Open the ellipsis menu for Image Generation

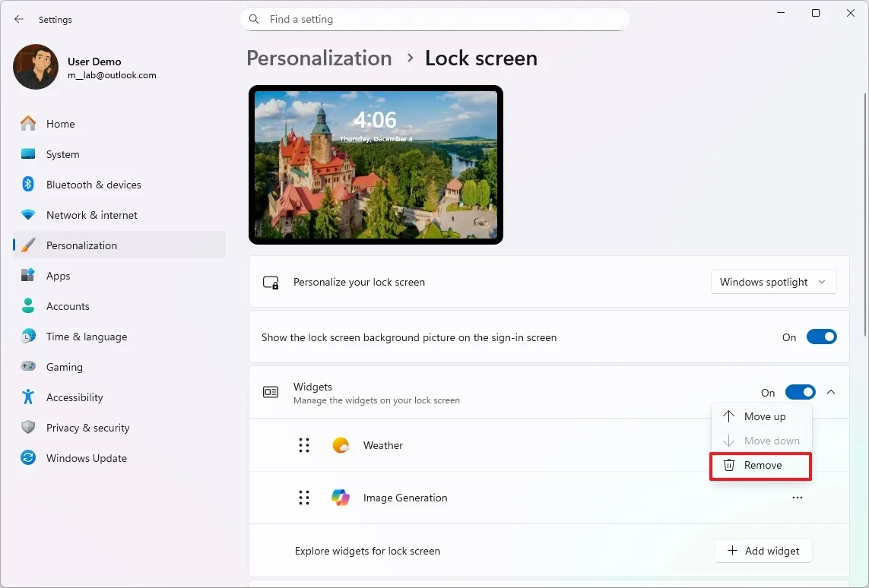[797, 498]
